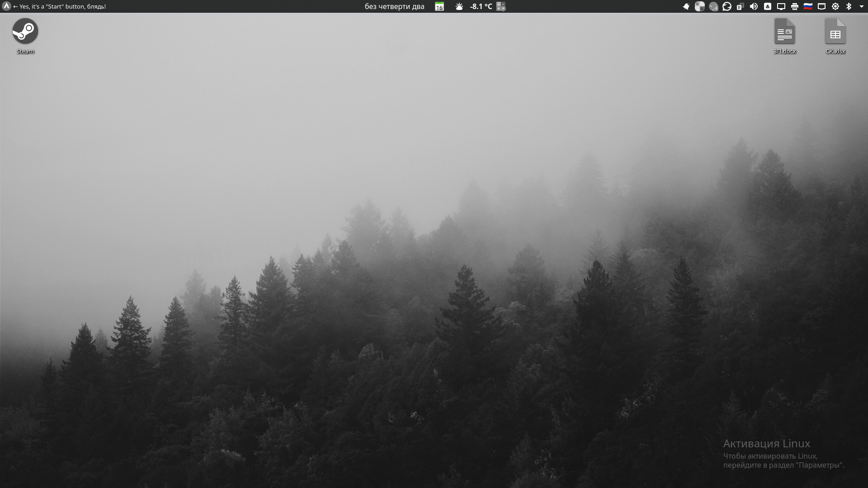
Task: Open the СК.xlsx spreadsheet file
Action: pyautogui.click(x=835, y=33)
